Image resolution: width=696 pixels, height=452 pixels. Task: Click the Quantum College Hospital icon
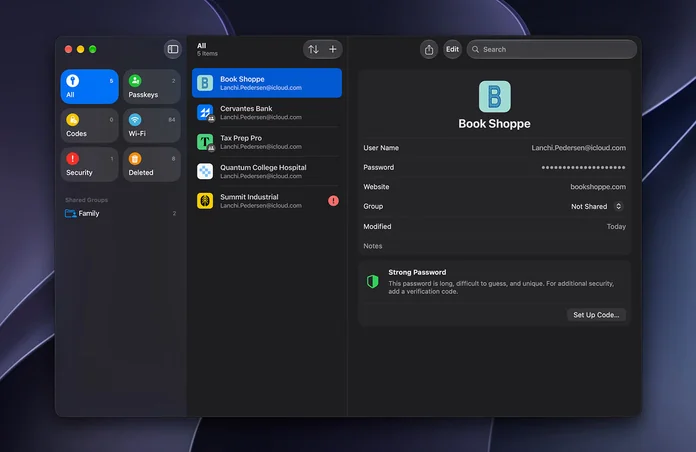[205, 171]
